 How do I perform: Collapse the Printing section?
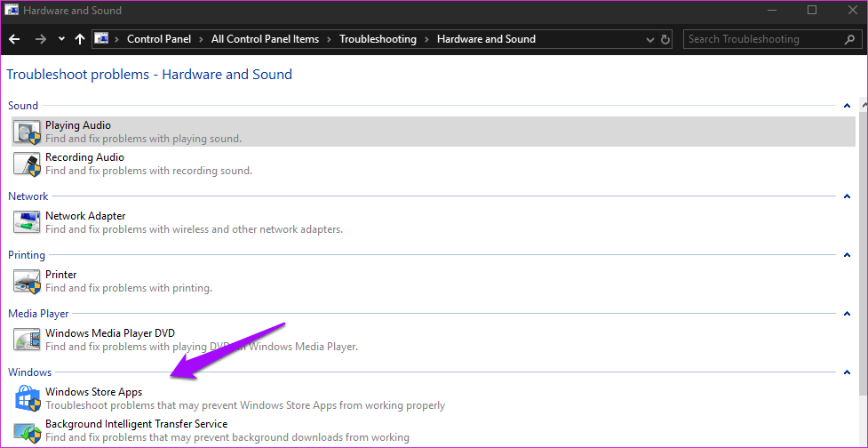[x=847, y=255]
